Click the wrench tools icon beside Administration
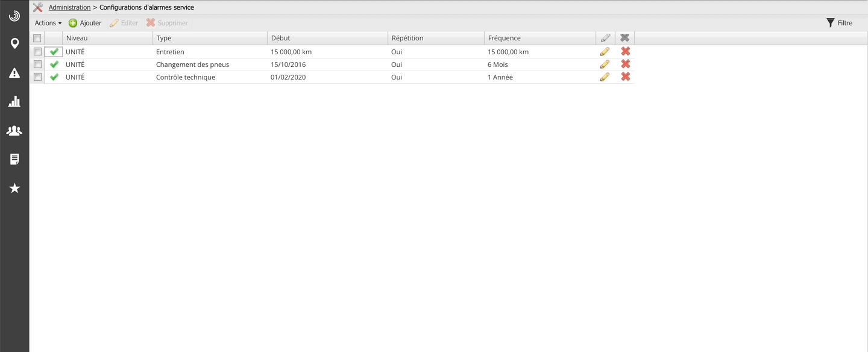Screen dimensions: 868x352 [38, 7]
